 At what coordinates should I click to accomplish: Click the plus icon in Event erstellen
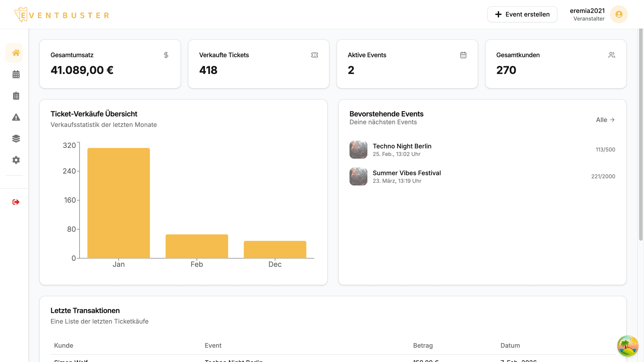point(498,14)
